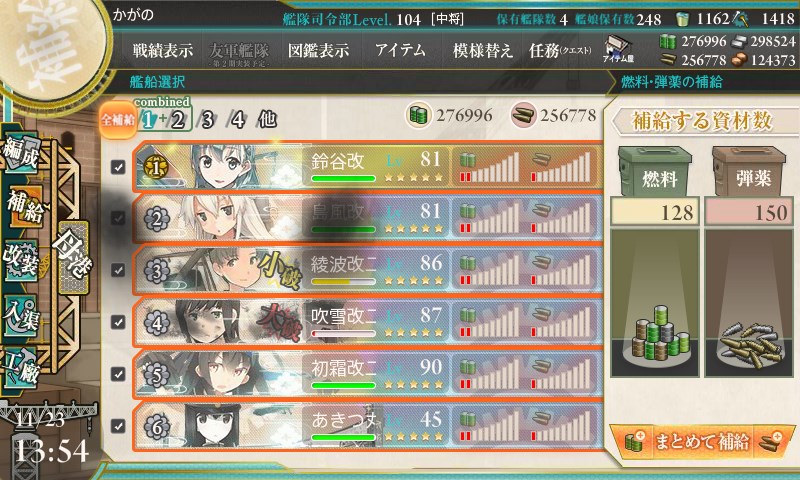Select the 他 other ships tab
The height and width of the screenshot is (480, 800).
click(267, 119)
